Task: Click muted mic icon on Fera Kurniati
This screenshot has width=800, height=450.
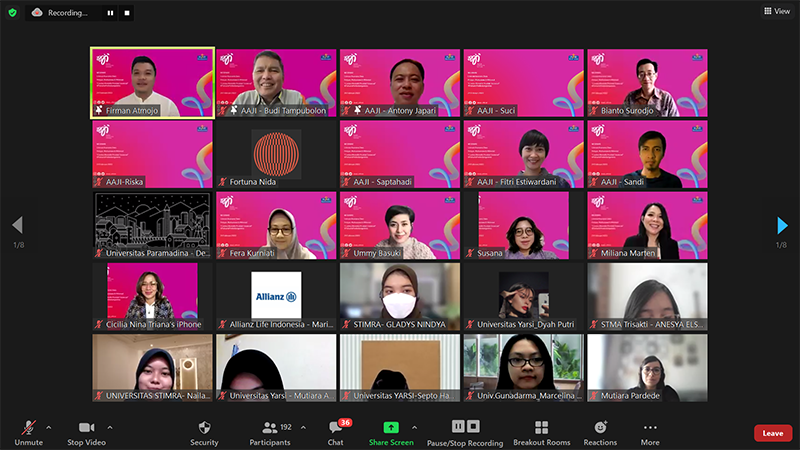Action: [222, 253]
